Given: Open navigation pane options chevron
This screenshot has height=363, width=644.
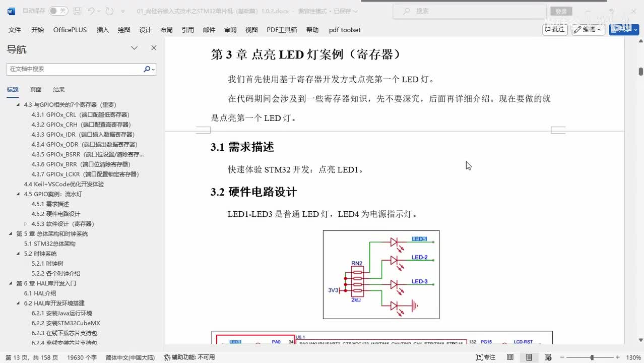Looking at the screenshot, I should click(x=134, y=48).
